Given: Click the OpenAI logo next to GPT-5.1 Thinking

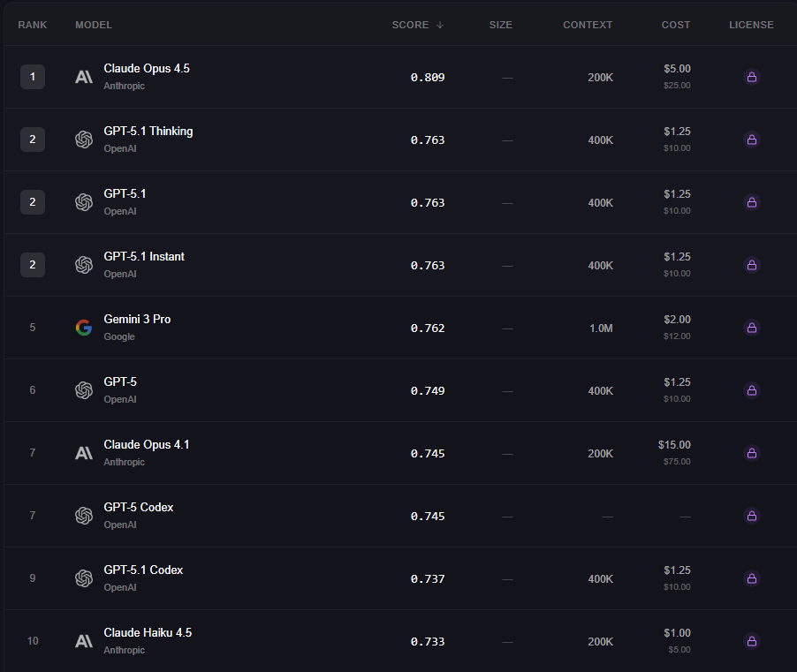Looking at the screenshot, I should point(84,140).
